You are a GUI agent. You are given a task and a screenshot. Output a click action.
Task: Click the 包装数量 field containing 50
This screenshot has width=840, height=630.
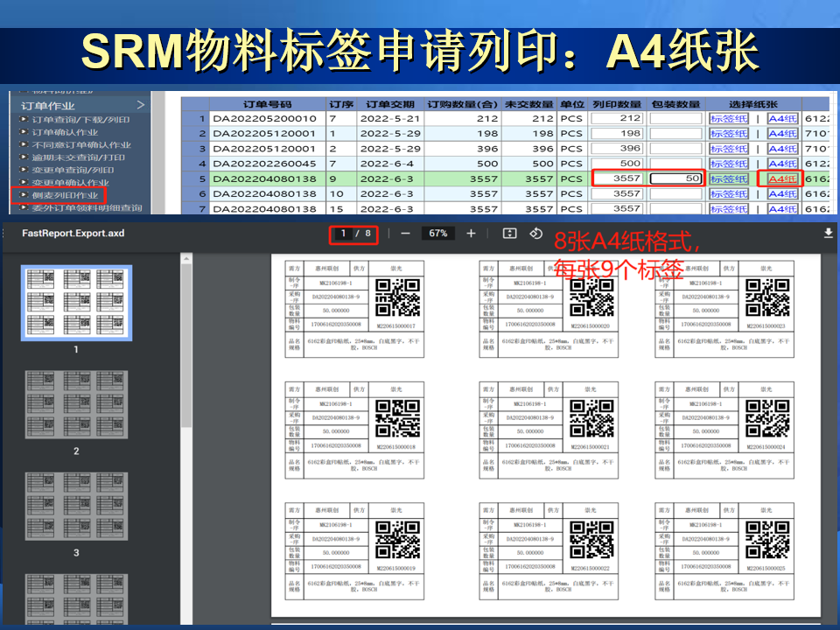(x=675, y=178)
